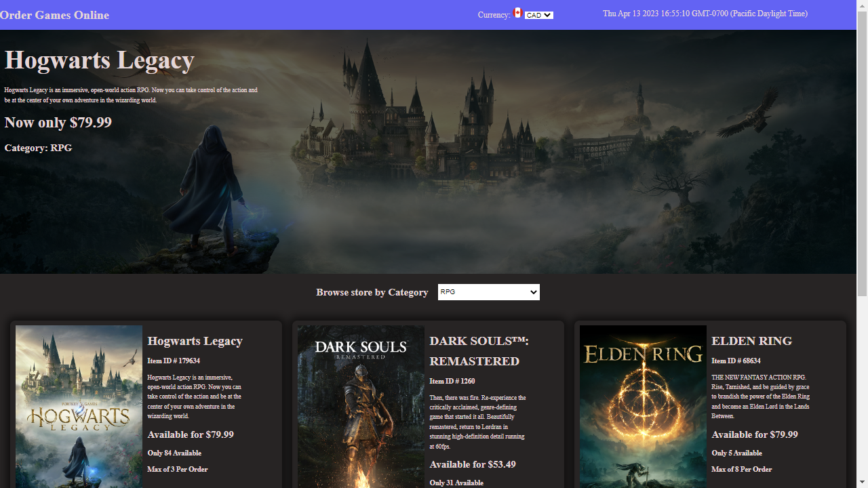The width and height of the screenshot is (868, 488).
Task: Click the Canadian flag icon
Action: click(518, 13)
